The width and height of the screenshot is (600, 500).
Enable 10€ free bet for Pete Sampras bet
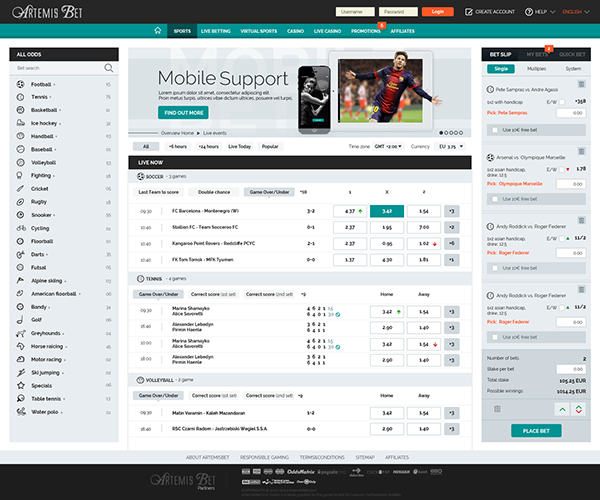click(x=494, y=130)
